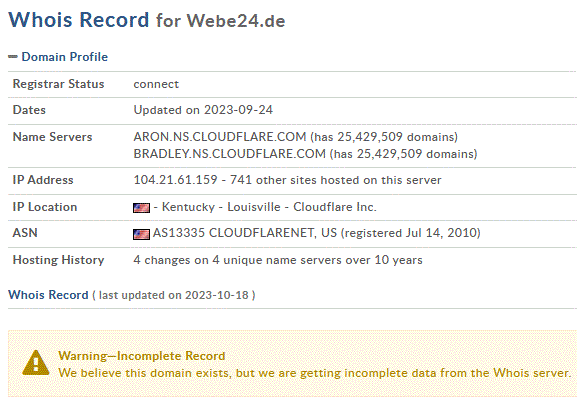
Task: Click the Registrar Status label
Action: click(x=59, y=84)
